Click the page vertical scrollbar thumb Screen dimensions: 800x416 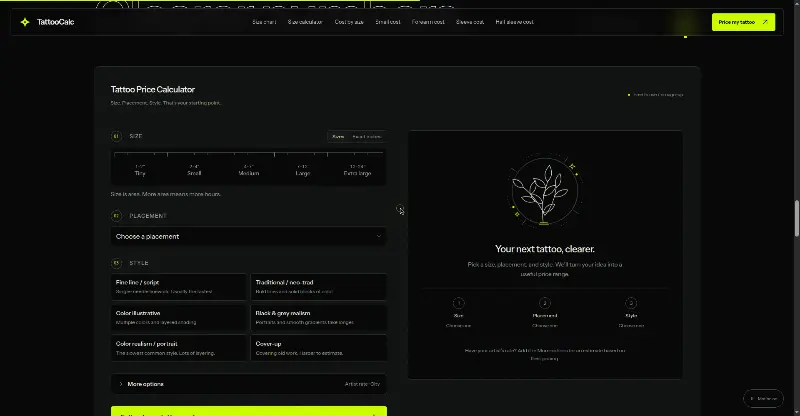[796, 218]
